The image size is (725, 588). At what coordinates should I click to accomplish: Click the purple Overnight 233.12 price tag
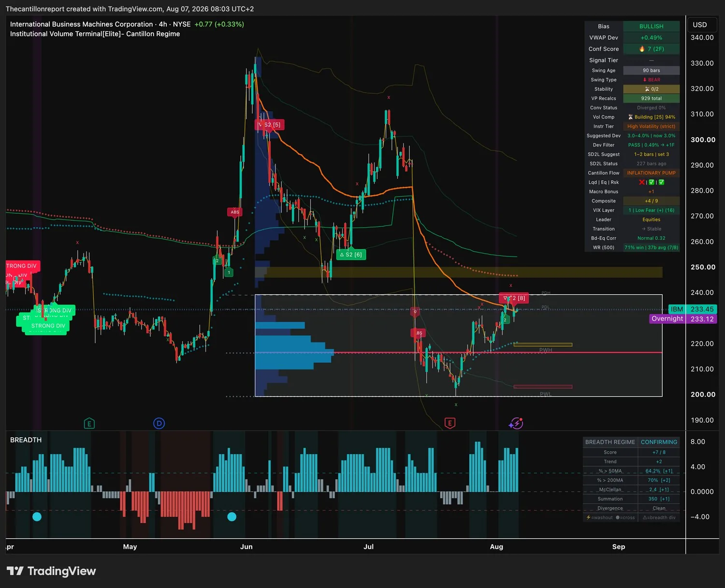[684, 319]
